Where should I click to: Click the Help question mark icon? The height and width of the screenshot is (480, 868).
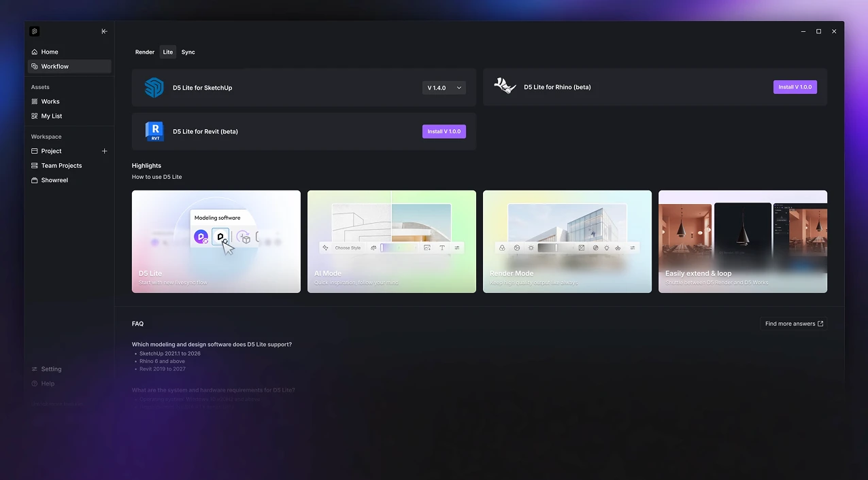(x=35, y=383)
